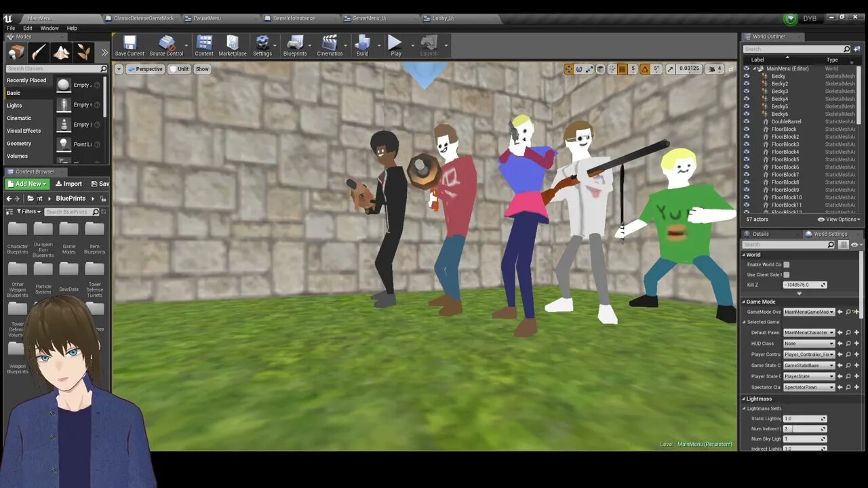Select the Paint mode brush icon
Screen dimensions: 868x488
39,52
